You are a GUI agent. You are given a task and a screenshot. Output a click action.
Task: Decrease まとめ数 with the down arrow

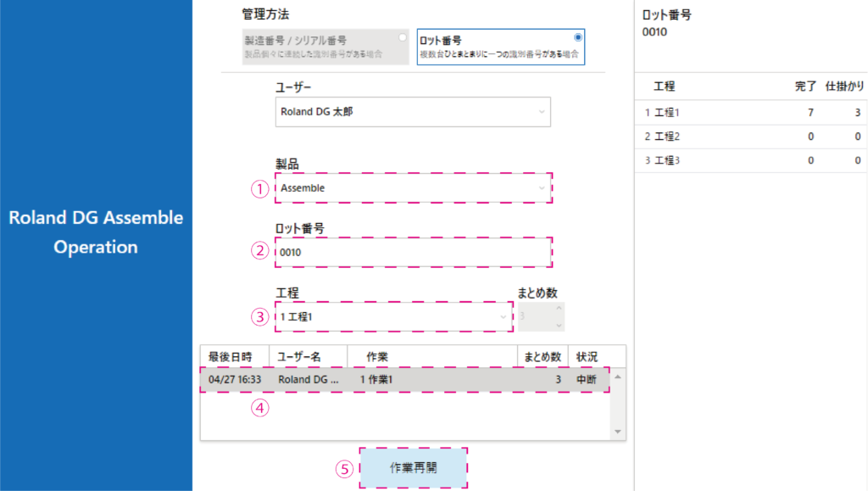click(x=558, y=325)
